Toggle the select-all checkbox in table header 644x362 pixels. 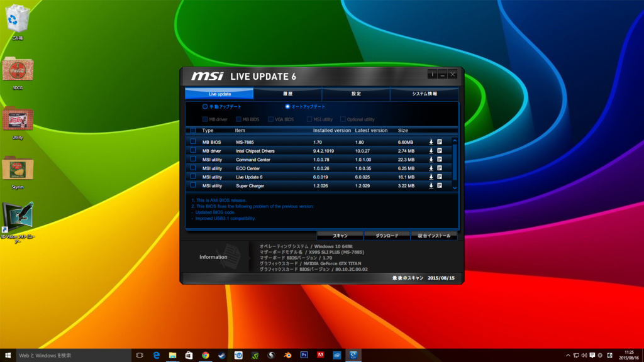(x=193, y=131)
